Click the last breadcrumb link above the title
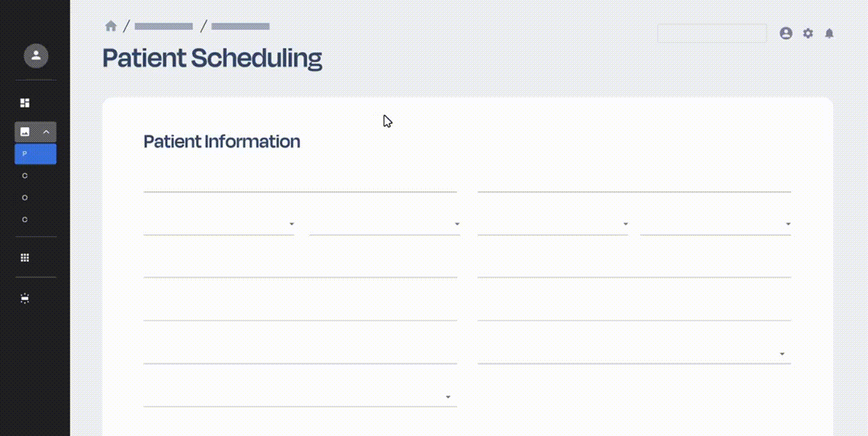This screenshot has width=868, height=436. 240,27
